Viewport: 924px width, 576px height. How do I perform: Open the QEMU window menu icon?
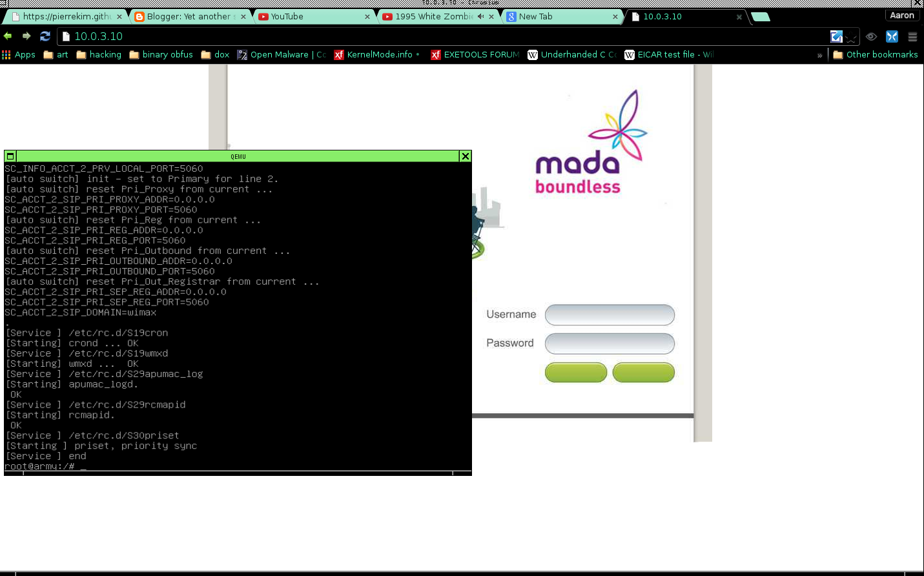coord(10,156)
